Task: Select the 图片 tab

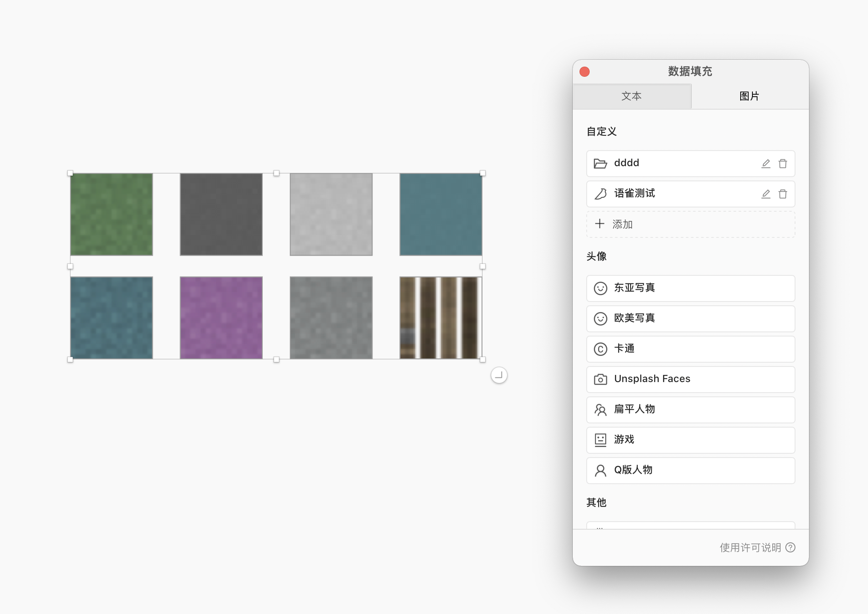Action: click(x=749, y=96)
